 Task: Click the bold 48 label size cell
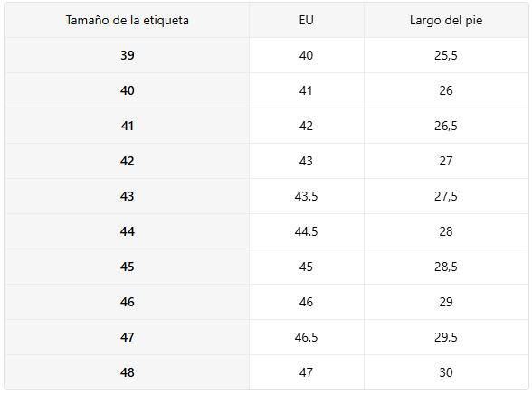[x=128, y=372]
